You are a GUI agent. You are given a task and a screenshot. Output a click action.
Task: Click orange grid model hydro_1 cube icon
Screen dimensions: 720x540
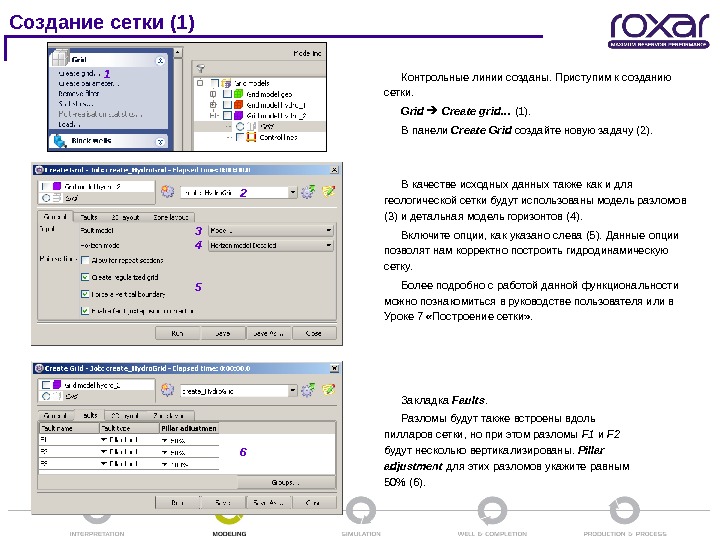point(238,105)
